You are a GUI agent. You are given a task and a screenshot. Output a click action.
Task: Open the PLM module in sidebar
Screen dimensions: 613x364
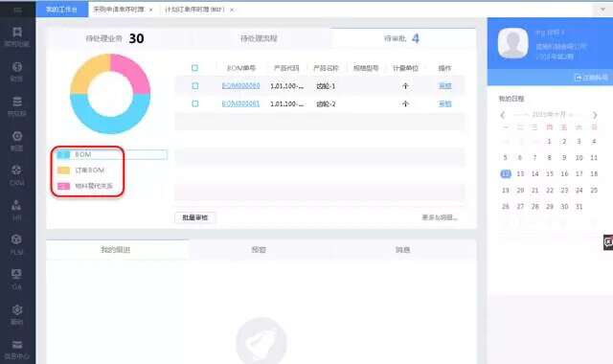click(17, 244)
